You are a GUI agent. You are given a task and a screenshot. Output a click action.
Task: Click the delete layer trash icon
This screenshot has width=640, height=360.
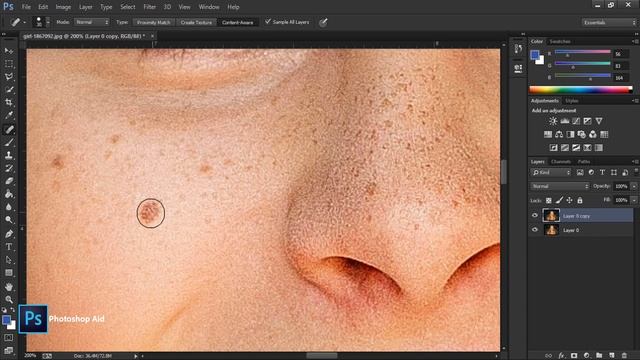[624, 356]
